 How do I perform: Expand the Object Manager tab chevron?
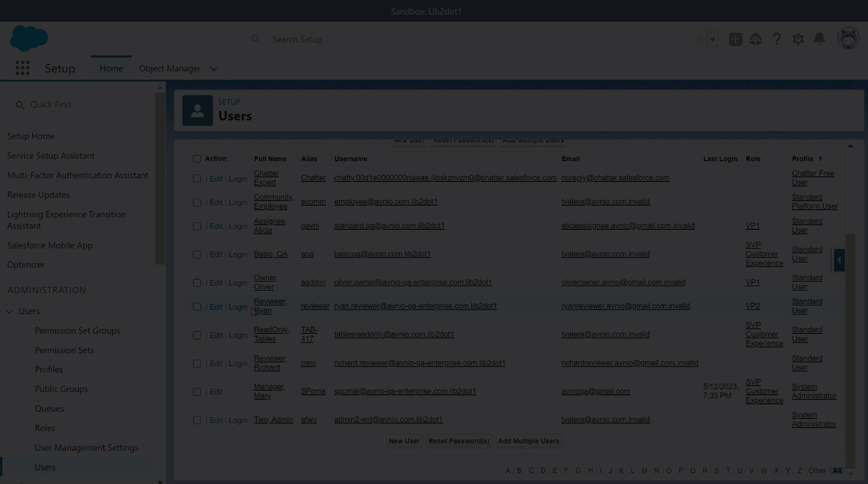(x=213, y=69)
